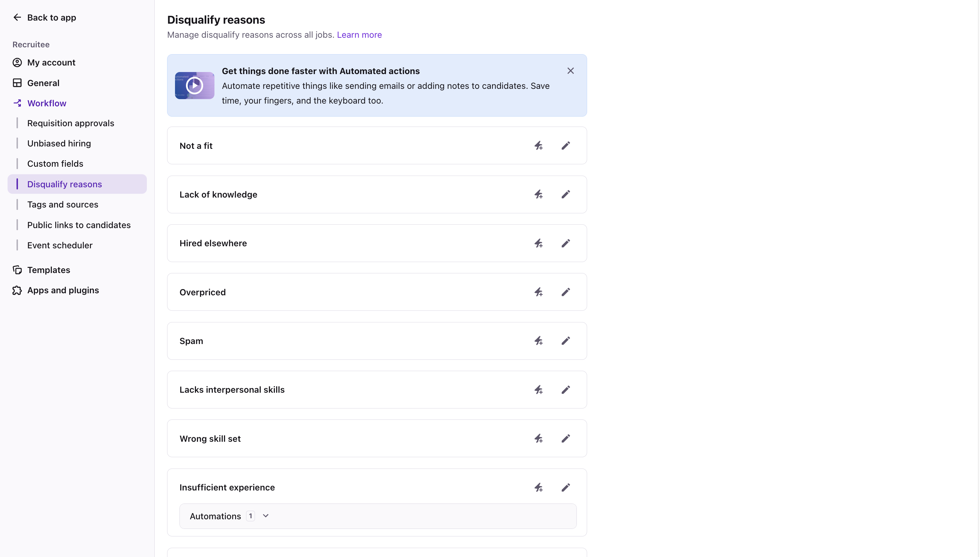Dismiss the Automated actions banner
Viewport: 980px width, 557px height.
click(x=571, y=71)
